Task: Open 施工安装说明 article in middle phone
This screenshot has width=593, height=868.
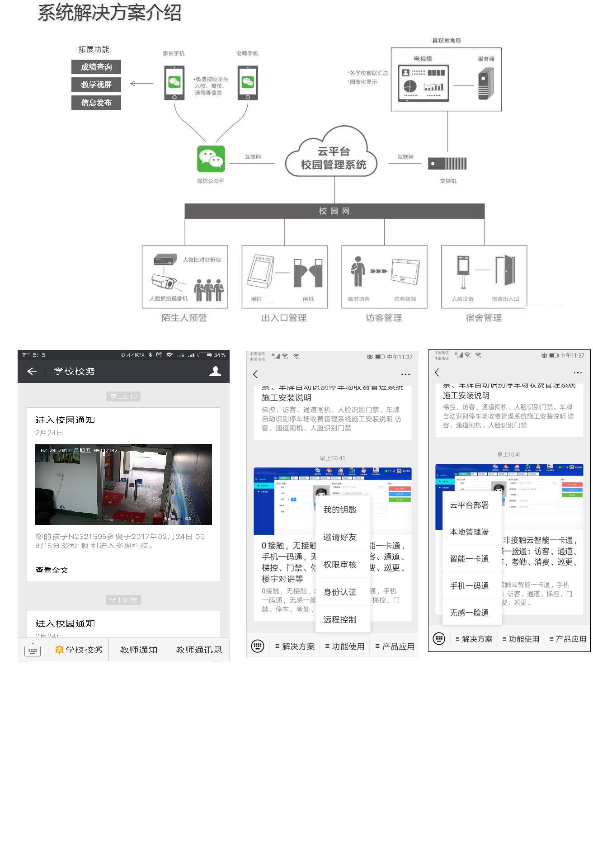Action: tap(332, 412)
